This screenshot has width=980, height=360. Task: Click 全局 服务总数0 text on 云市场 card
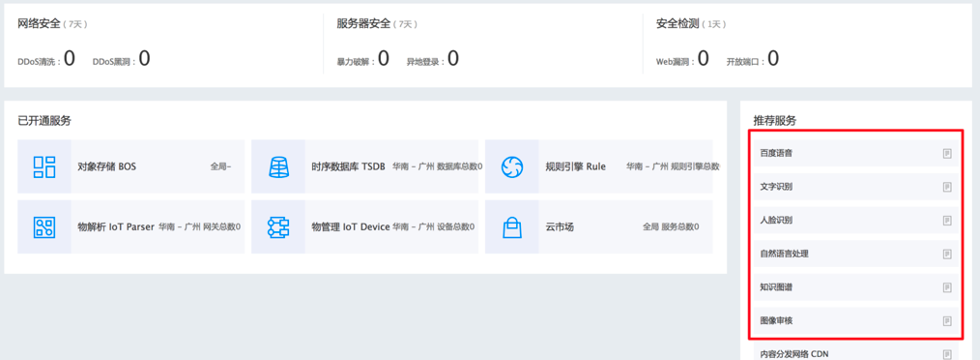pos(671,227)
